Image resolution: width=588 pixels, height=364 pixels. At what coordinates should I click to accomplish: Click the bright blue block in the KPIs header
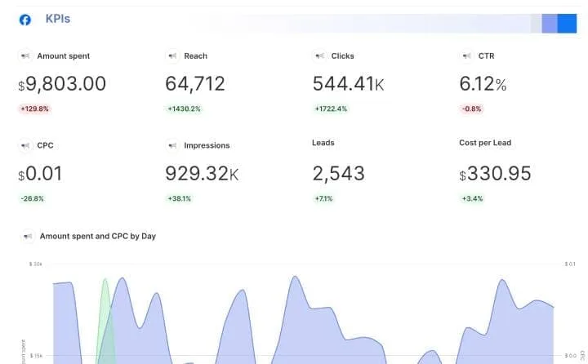click(567, 24)
